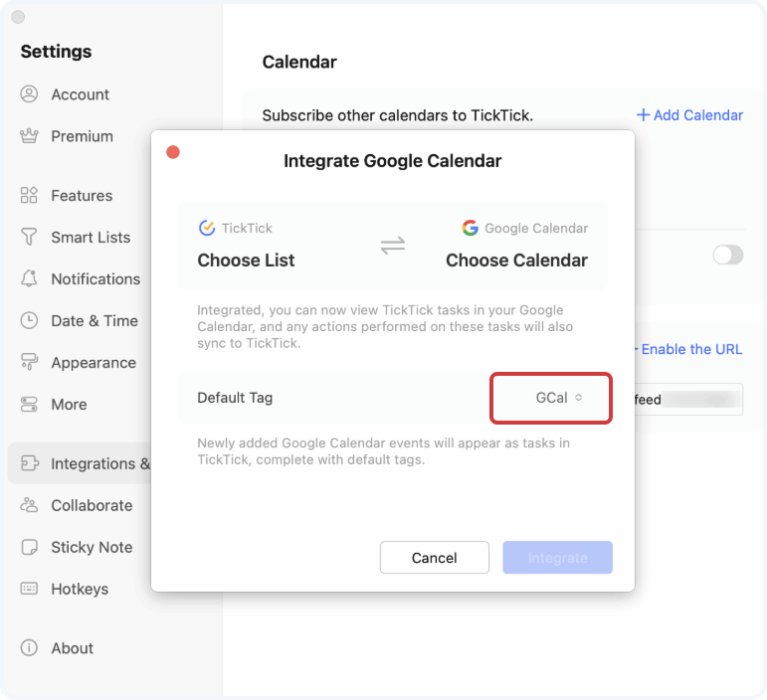Go to Sticky Note settings
Viewport: 767px width, 700px height.
point(91,547)
